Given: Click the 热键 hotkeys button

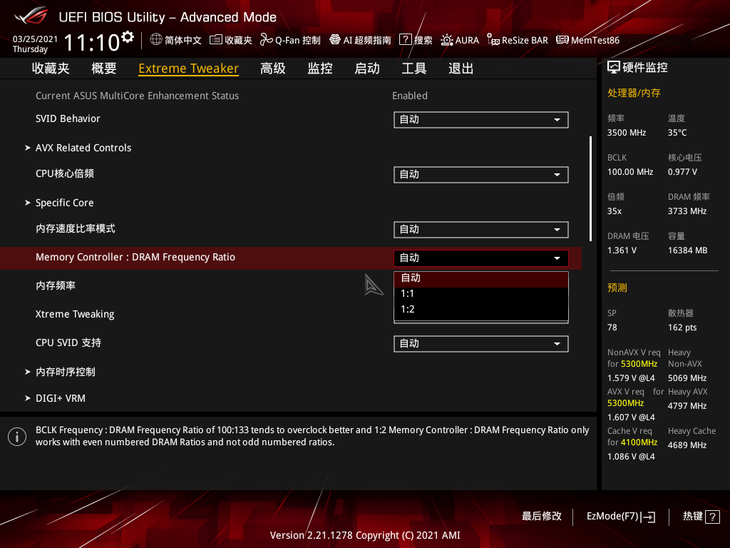Looking at the screenshot, I should tap(700, 517).
